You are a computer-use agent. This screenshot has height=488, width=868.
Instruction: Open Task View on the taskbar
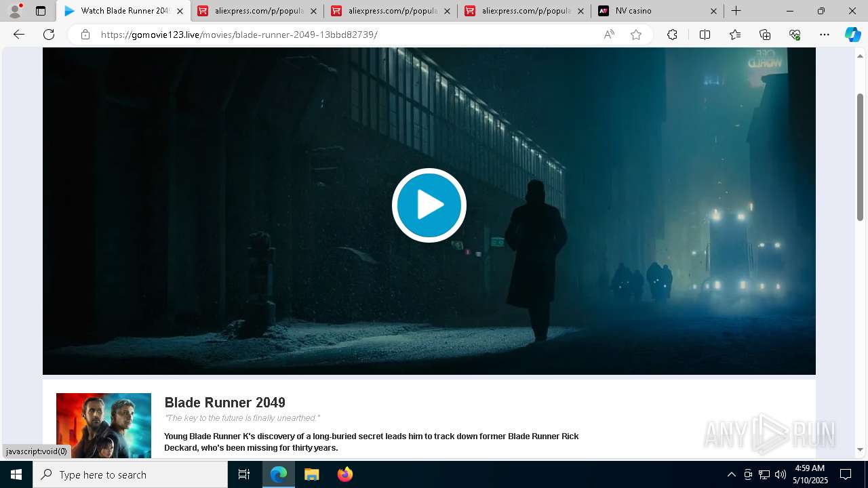coord(244,474)
